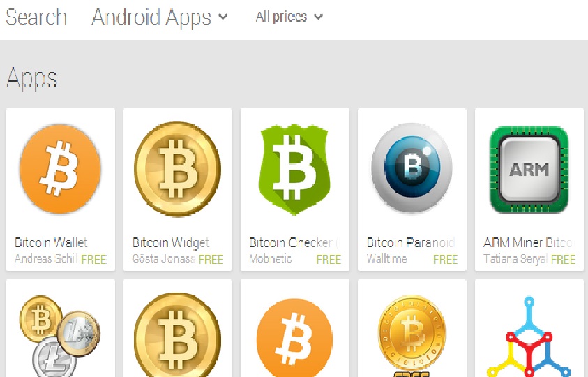This screenshot has height=377, width=588.
Task: Open the Walltime developer link
Action: pos(386,259)
